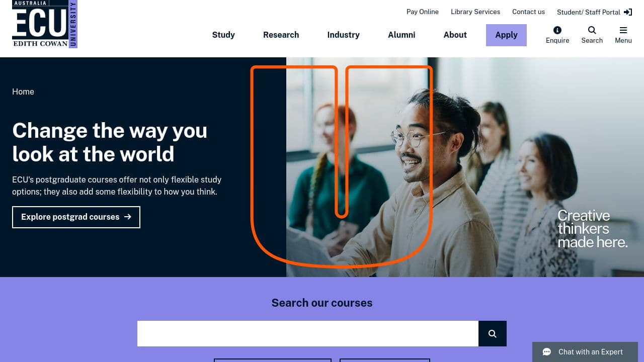
Task: Click the login icon next to Student/Staff Portal
Action: coord(627,12)
